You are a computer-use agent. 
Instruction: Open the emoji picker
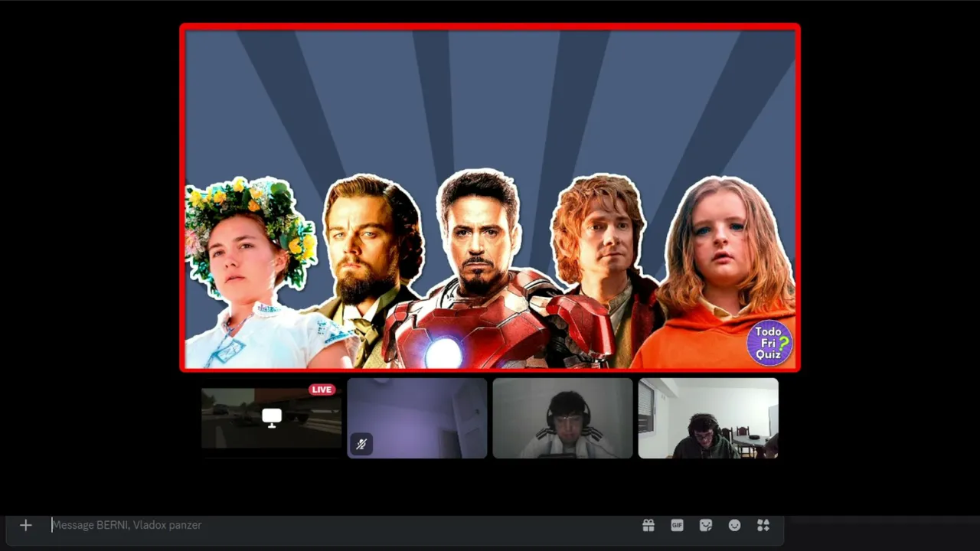734,525
